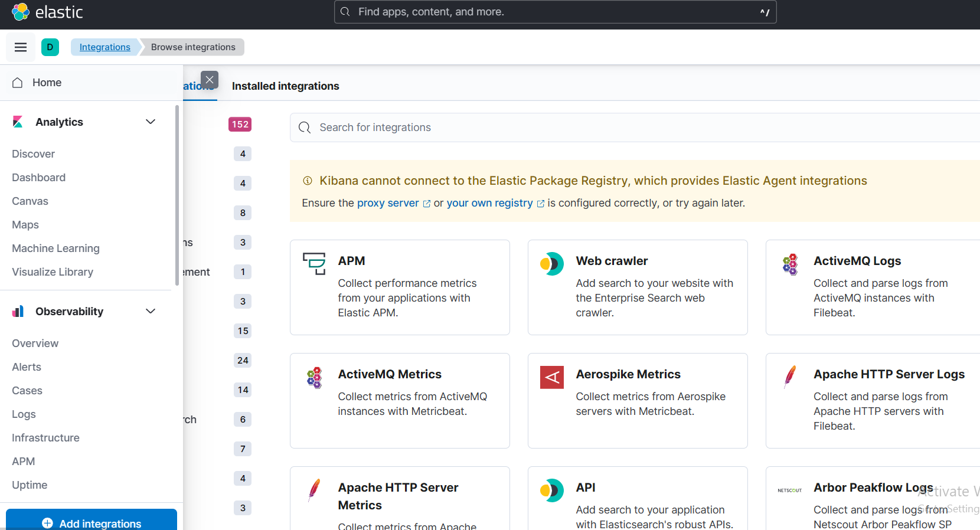Go to Home in sidebar
Viewport: 980px width, 530px height.
tap(47, 83)
